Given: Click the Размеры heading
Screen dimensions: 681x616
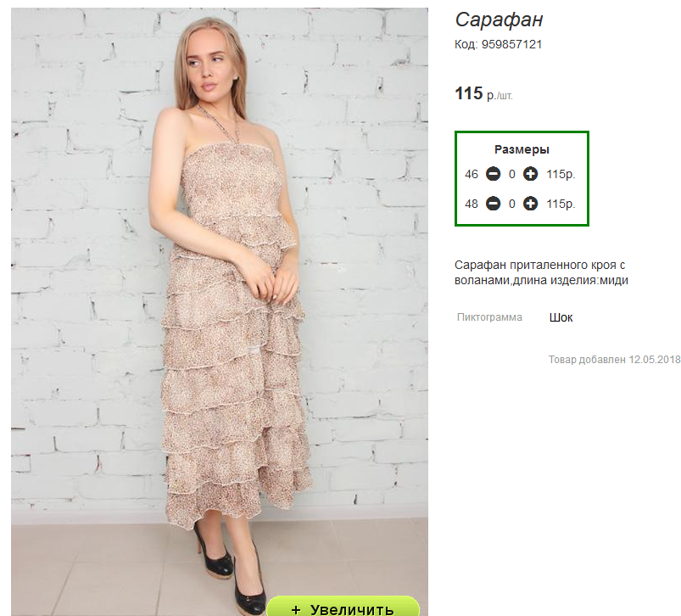Looking at the screenshot, I should pos(522,149).
